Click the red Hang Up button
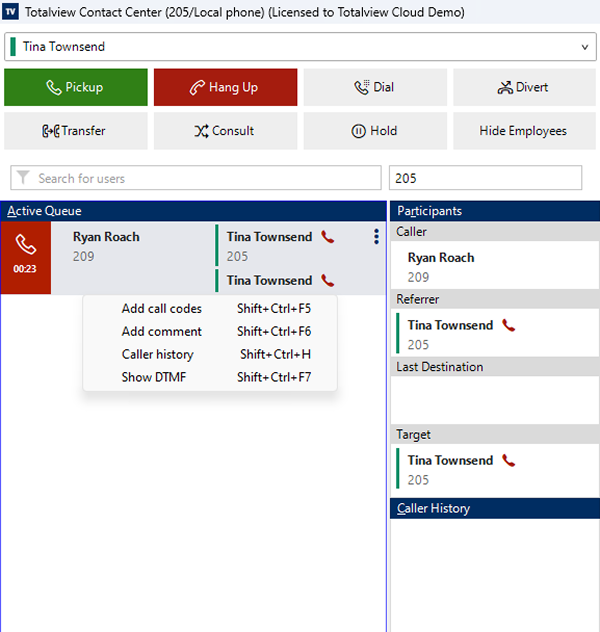The height and width of the screenshot is (632, 600). [225, 87]
